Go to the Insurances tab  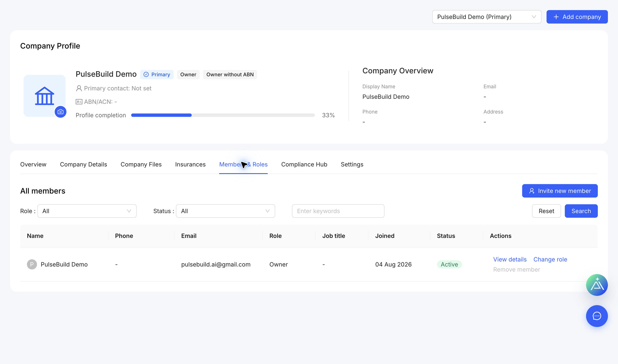pos(190,164)
